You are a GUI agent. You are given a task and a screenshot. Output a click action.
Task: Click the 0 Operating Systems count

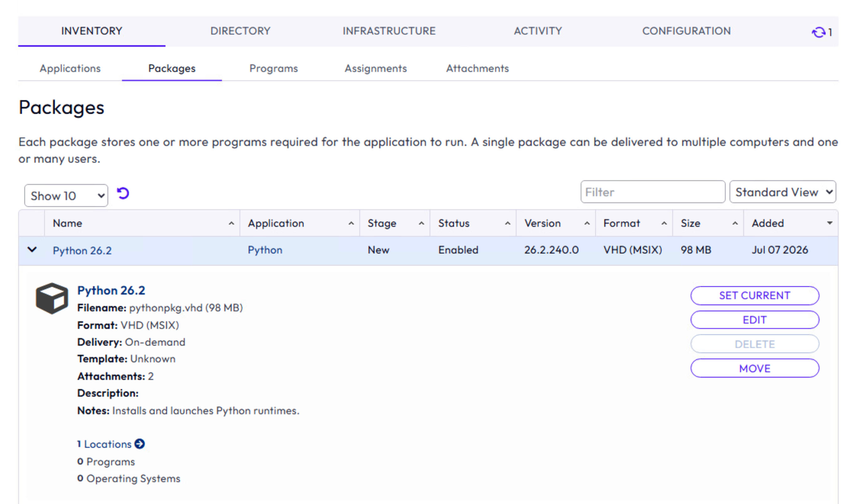click(x=129, y=479)
